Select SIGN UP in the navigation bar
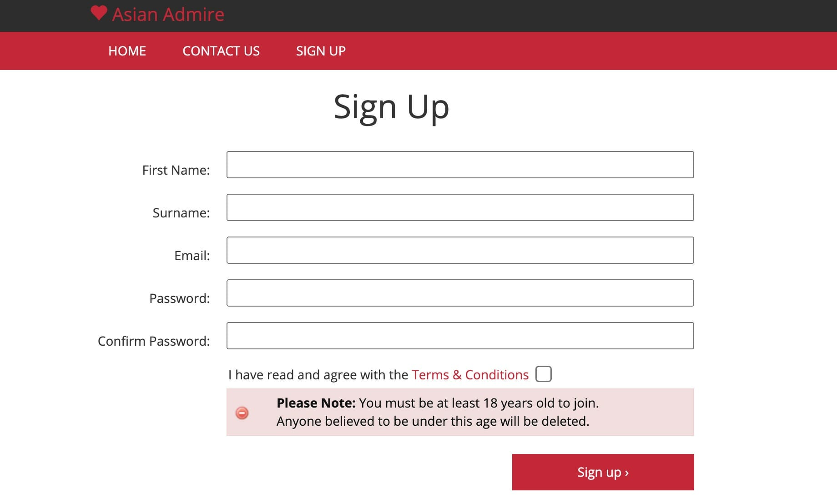837x504 pixels. 321,51
